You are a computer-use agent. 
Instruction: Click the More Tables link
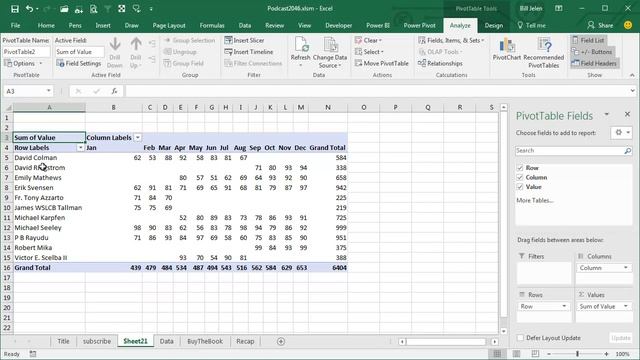click(535, 200)
